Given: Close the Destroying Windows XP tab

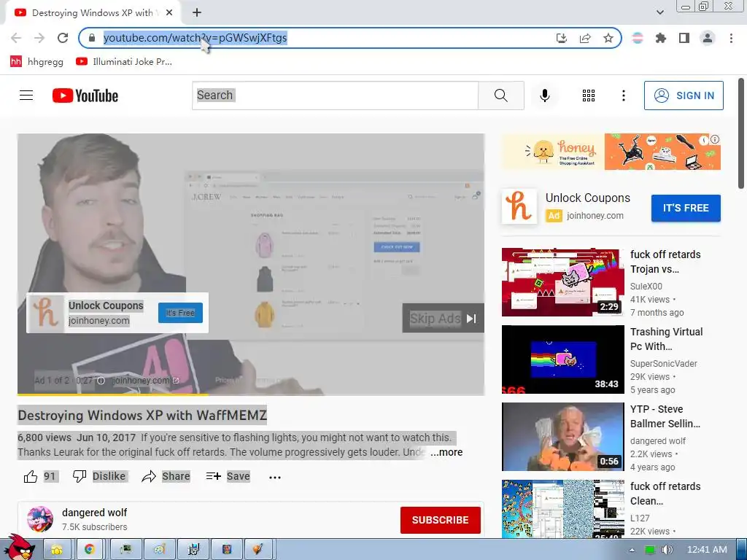Looking at the screenshot, I should coord(169,13).
